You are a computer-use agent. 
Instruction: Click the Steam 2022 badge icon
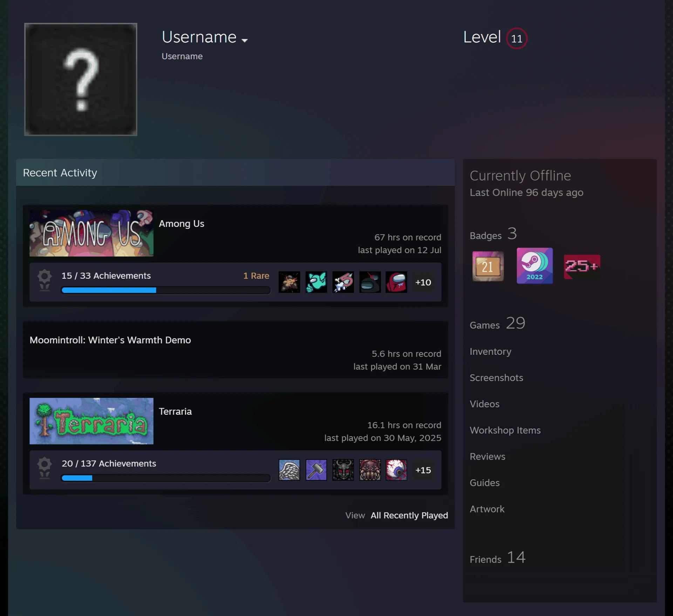coord(535,266)
